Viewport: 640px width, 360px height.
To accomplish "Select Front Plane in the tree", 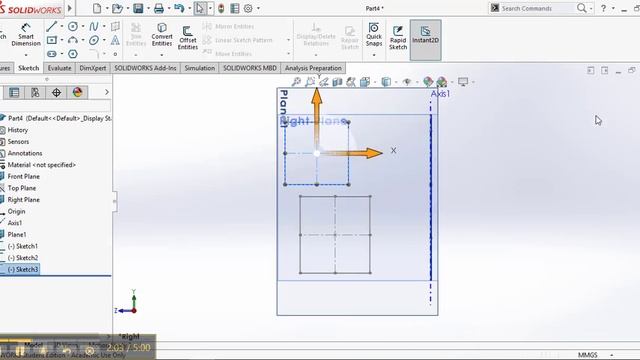I will tap(24, 176).
